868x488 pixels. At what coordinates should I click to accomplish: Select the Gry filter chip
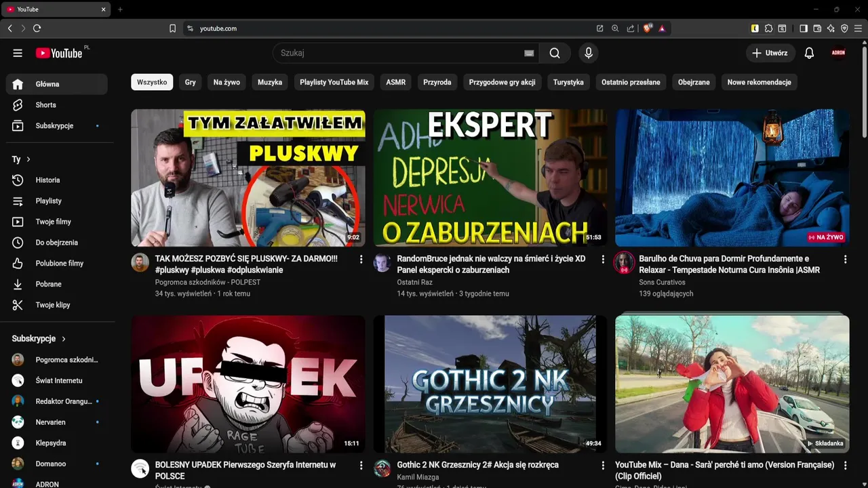191,82
